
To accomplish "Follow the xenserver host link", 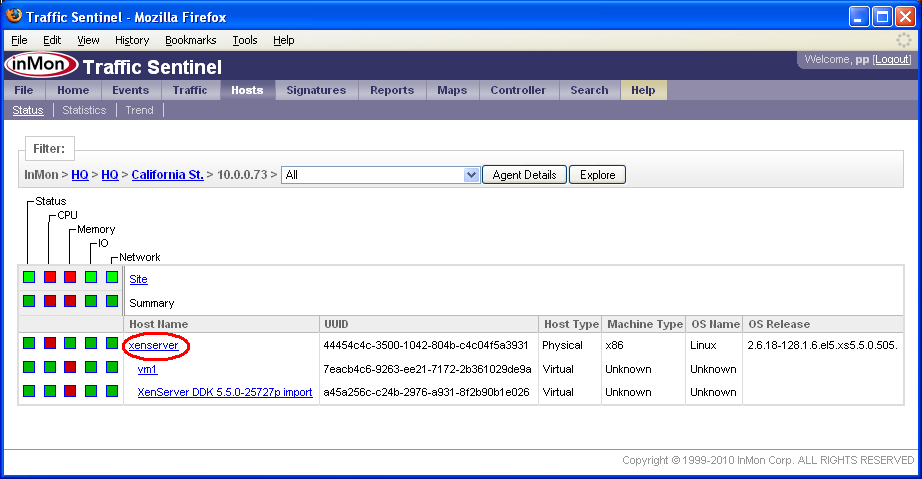I will 153,345.
